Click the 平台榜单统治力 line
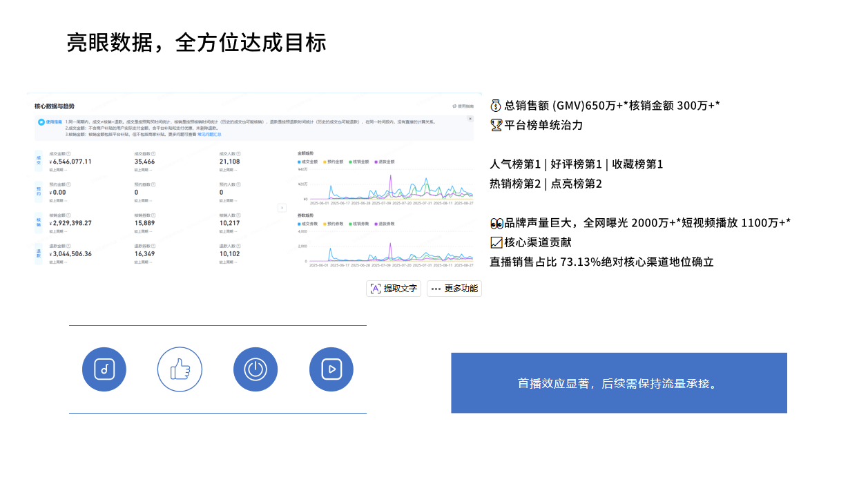The width and height of the screenshot is (868, 484). coord(537,125)
